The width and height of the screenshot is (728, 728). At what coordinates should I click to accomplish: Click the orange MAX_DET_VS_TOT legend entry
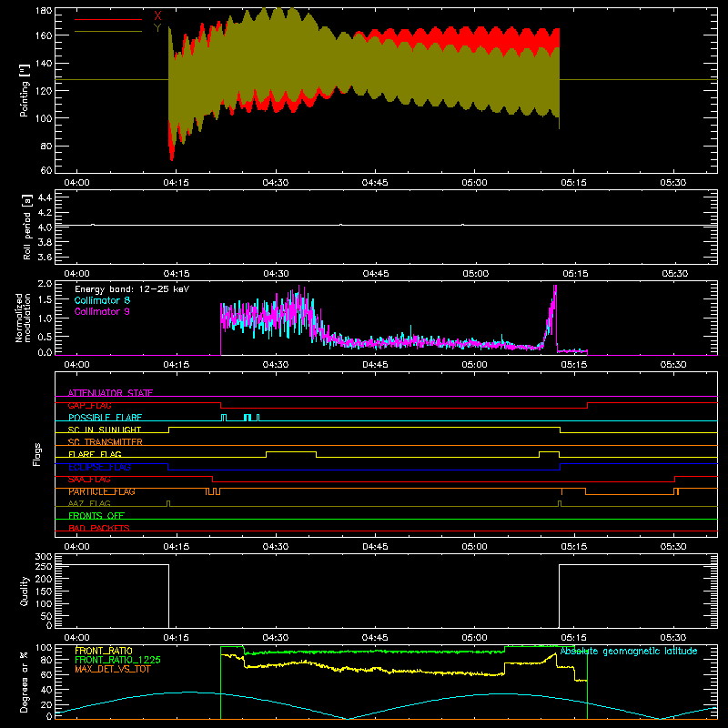[113, 669]
